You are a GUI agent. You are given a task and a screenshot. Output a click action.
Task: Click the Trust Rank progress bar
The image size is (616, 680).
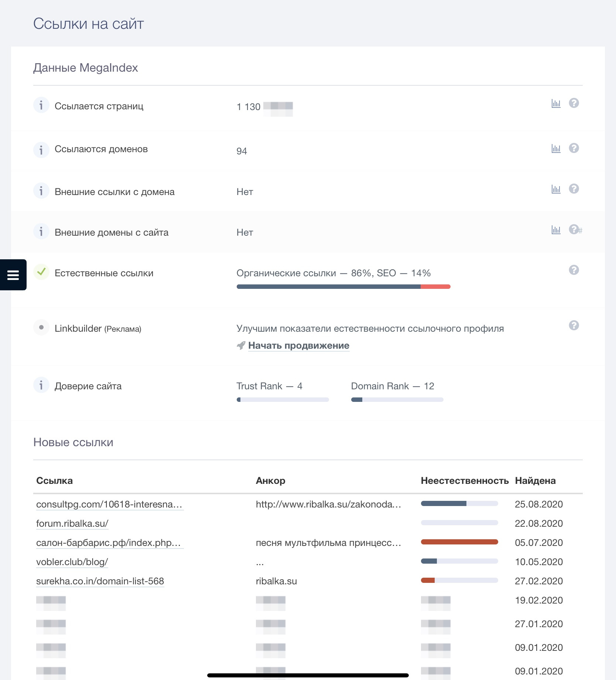pyautogui.click(x=283, y=400)
